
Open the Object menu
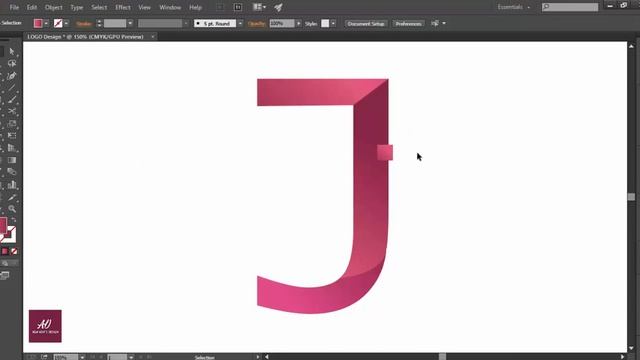53,7
